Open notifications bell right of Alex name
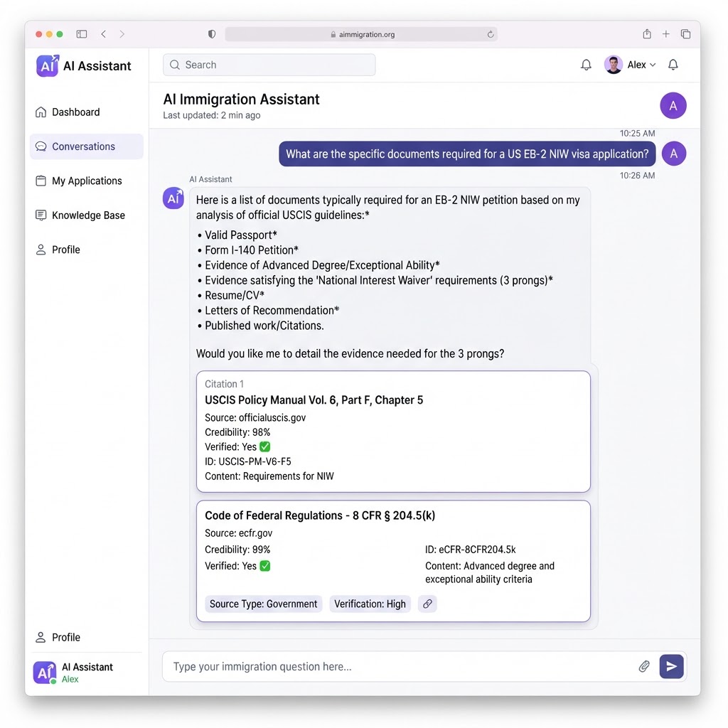 pos(673,65)
